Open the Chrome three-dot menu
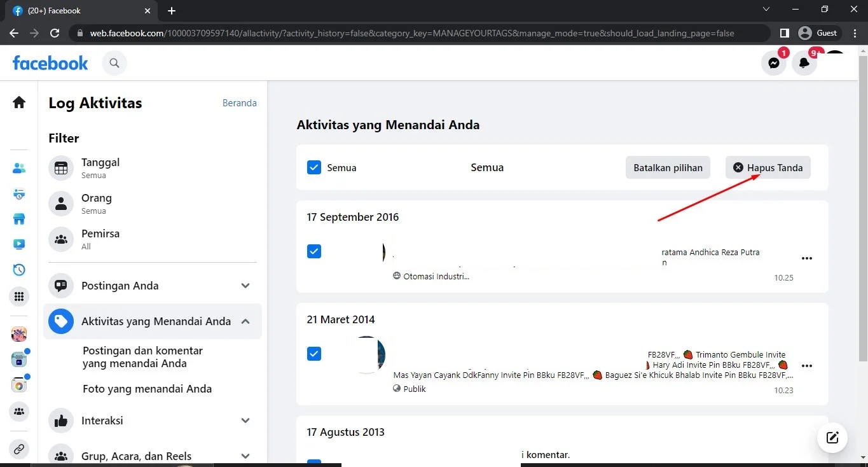Image resolution: width=868 pixels, height=467 pixels. (854, 33)
